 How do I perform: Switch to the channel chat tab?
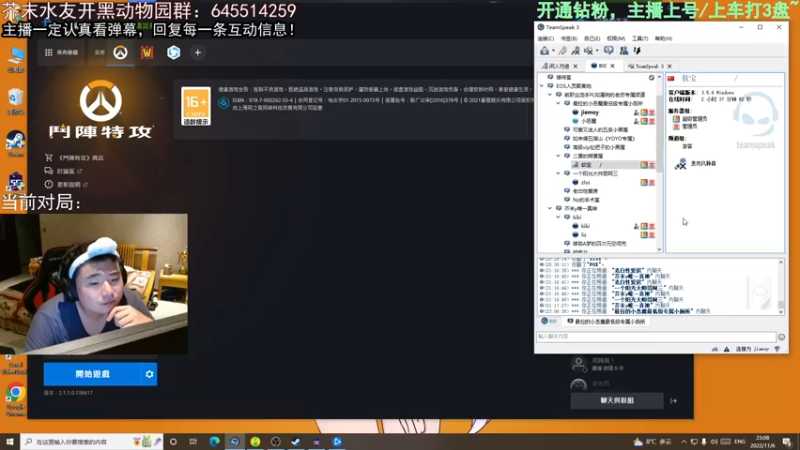pyautogui.click(x=606, y=321)
